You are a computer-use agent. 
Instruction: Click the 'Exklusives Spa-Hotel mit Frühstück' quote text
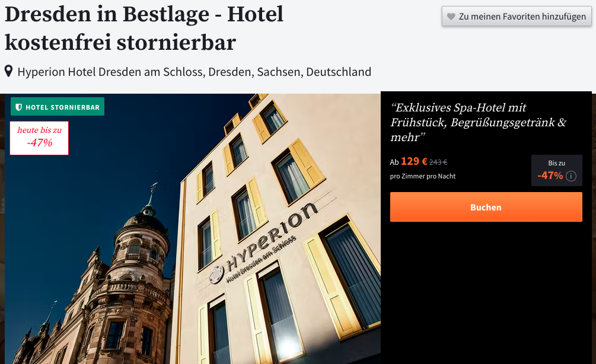tap(478, 122)
